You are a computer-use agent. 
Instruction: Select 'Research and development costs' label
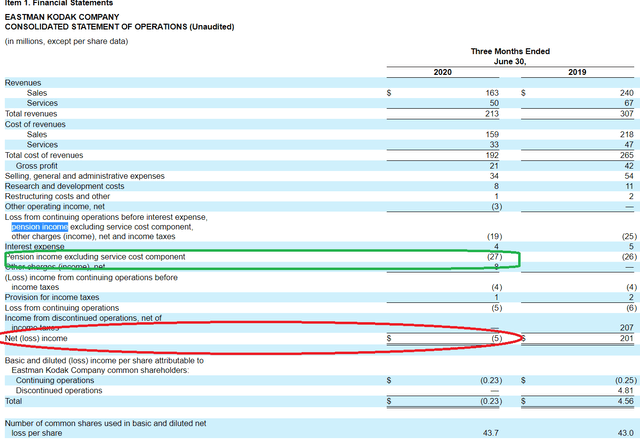[64, 187]
